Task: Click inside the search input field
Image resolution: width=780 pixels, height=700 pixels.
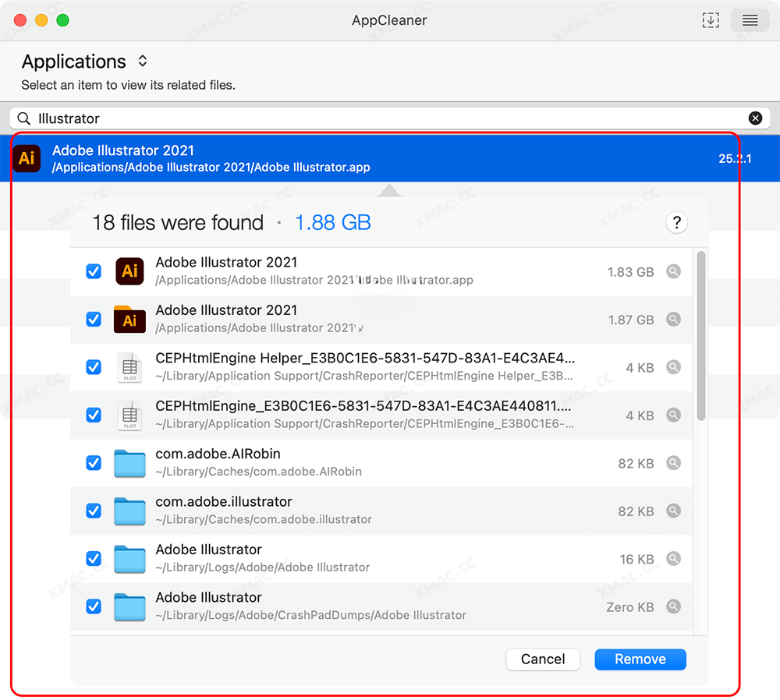Action: 312,118
